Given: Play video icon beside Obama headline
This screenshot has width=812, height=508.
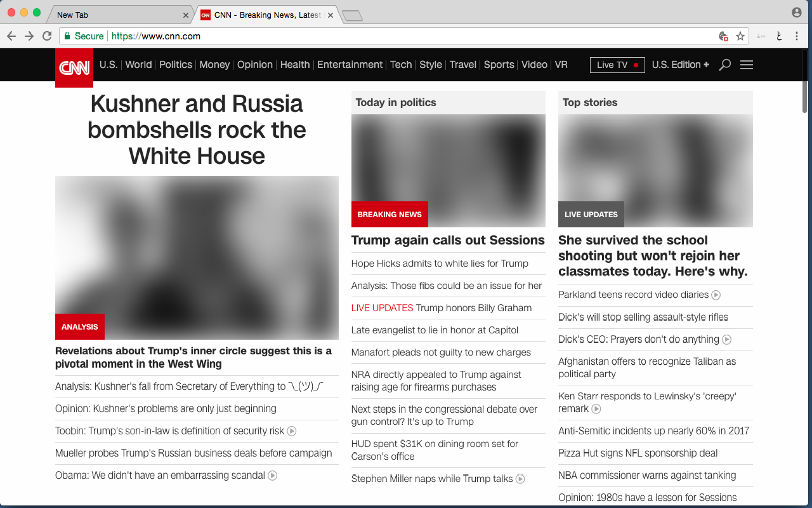Looking at the screenshot, I should [x=273, y=476].
